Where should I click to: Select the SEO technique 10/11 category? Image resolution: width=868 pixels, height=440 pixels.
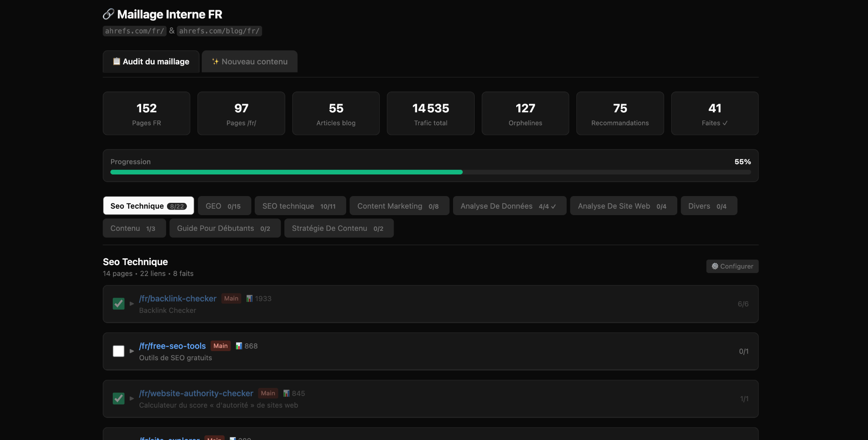[x=300, y=206]
